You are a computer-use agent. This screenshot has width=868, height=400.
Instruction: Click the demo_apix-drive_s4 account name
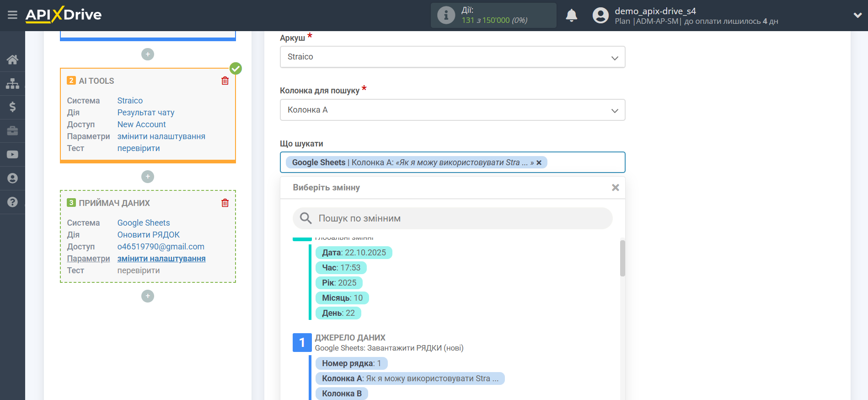coord(655,11)
